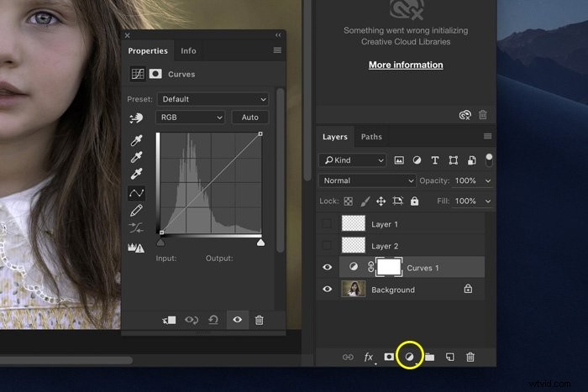
Task: Filter for shape layers
Action: [454, 160]
